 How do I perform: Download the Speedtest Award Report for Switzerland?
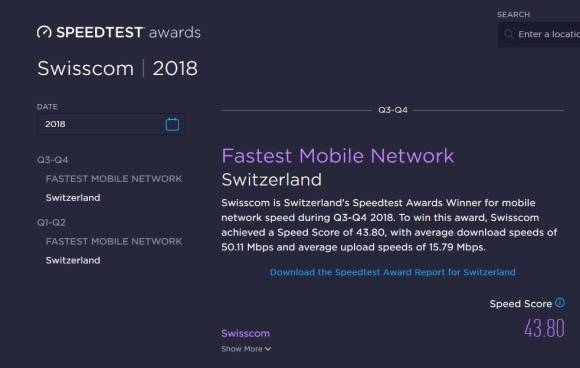coord(392,273)
